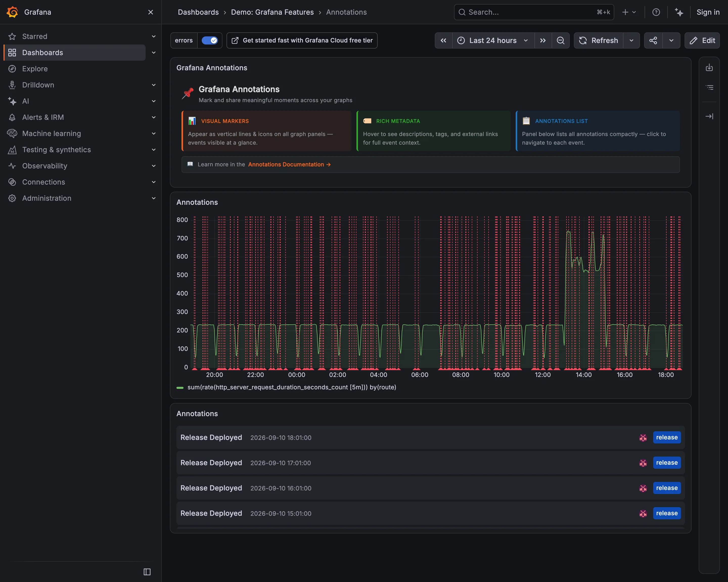Expand the Alerts & IRM chevron
This screenshot has width=728, height=582.
pos(154,118)
